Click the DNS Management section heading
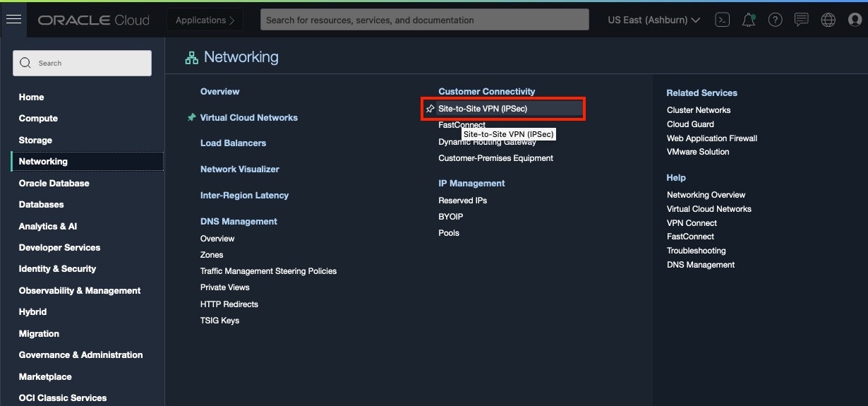 click(x=239, y=222)
